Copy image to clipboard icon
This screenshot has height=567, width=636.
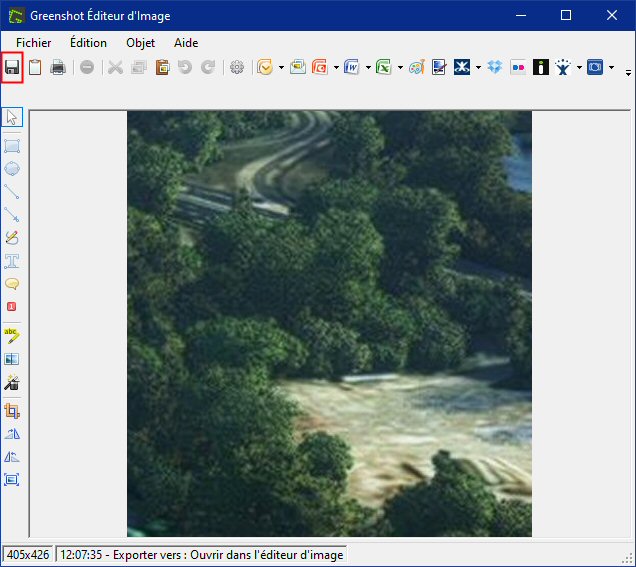35,67
